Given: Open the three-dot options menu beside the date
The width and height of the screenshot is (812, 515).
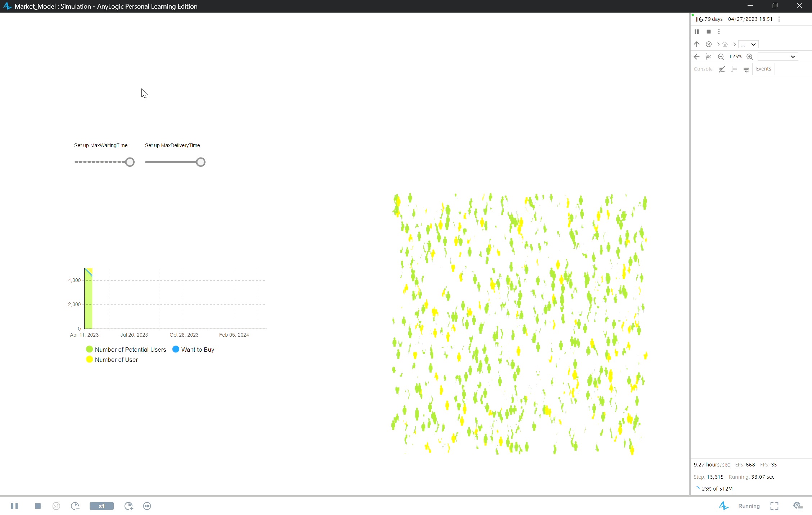Looking at the screenshot, I should tap(779, 19).
